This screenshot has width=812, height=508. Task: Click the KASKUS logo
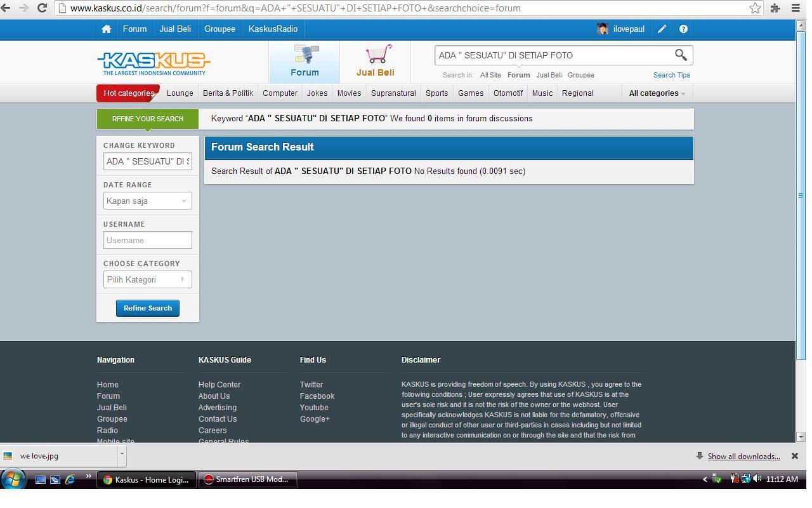pos(154,63)
